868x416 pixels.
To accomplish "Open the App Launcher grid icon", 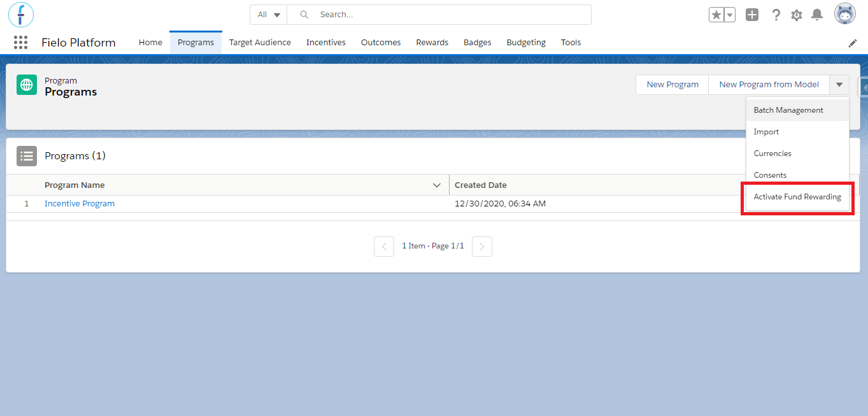I will [x=20, y=43].
